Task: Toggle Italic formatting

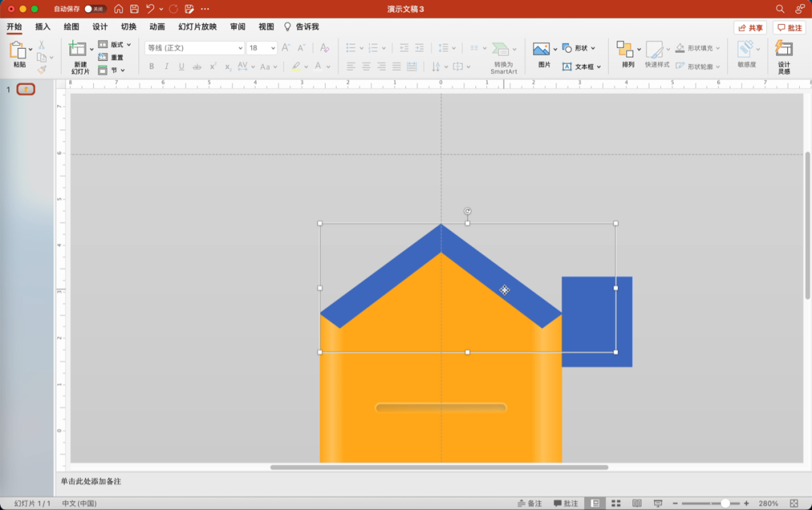Action: (x=166, y=66)
